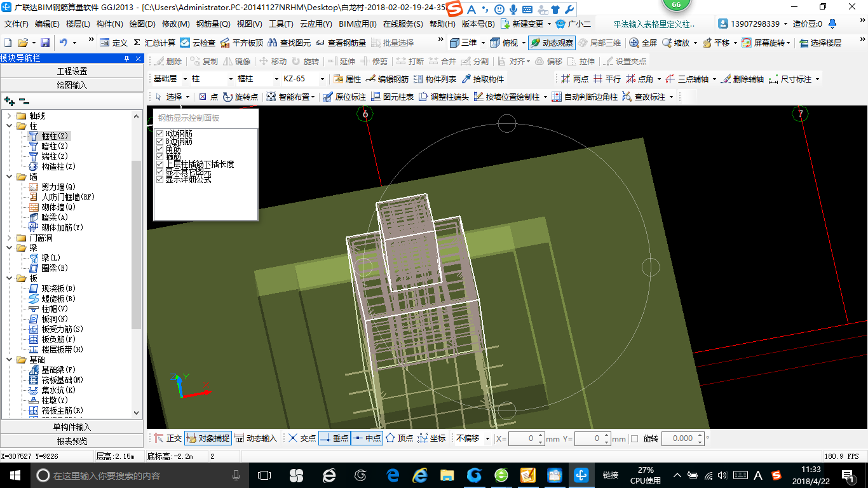The width and height of the screenshot is (868, 488).
Task: Click 工程设置 navigation button
Action: tap(72, 71)
